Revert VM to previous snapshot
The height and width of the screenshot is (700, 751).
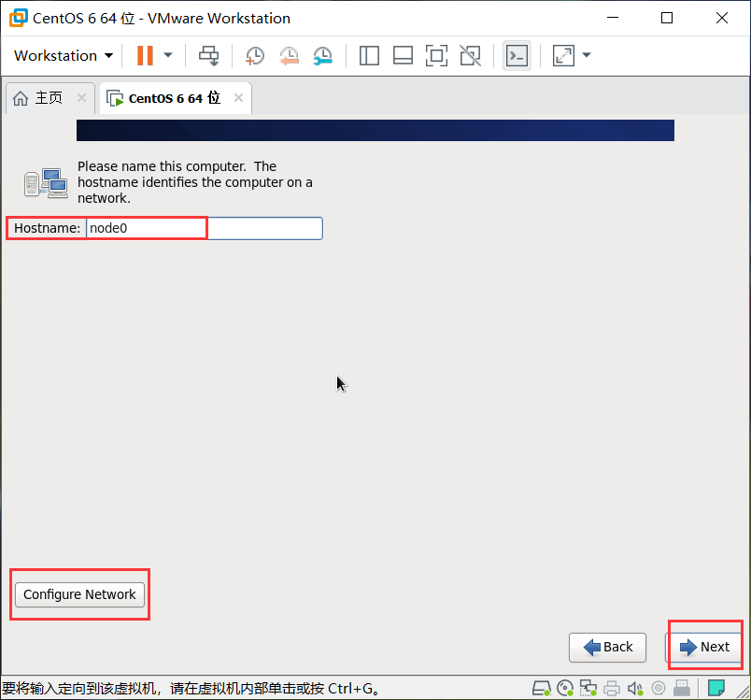click(x=289, y=55)
